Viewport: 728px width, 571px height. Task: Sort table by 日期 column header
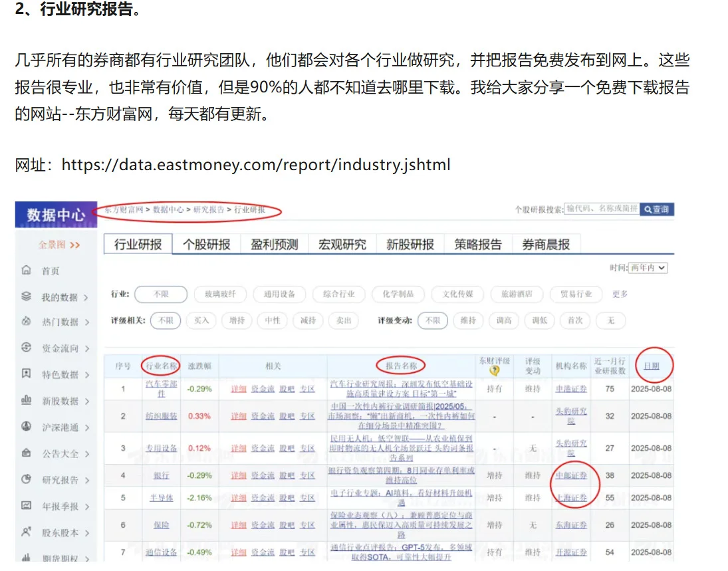click(652, 366)
